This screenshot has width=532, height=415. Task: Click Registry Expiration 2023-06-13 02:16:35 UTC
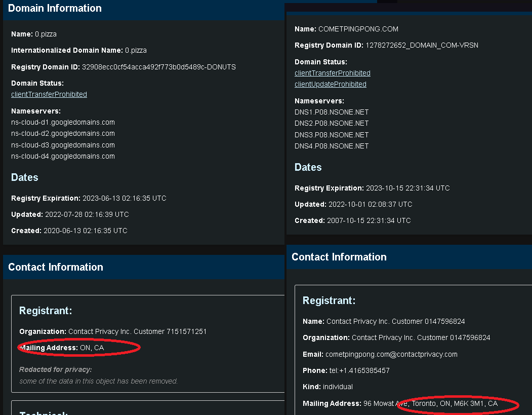coord(89,198)
